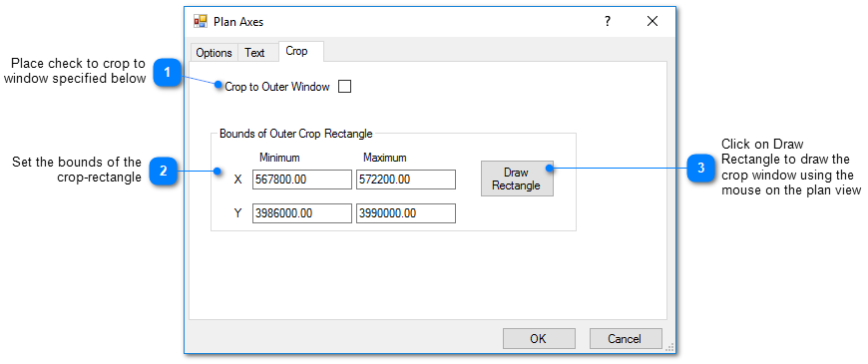Click the Bounds of Outer Crop Rectangle title
Image resolution: width=868 pixels, height=364 pixels.
(296, 134)
